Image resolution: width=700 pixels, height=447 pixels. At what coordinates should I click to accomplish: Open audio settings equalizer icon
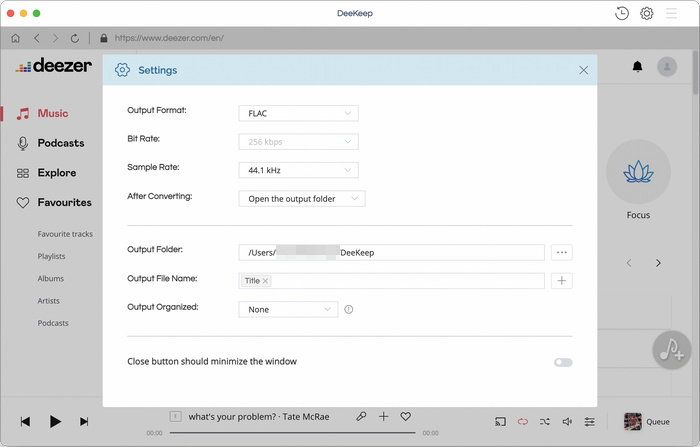(x=589, y=422)
